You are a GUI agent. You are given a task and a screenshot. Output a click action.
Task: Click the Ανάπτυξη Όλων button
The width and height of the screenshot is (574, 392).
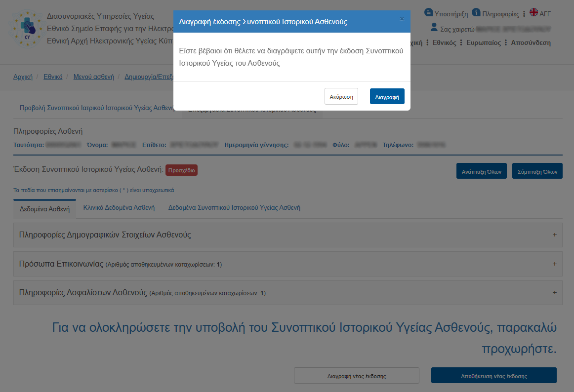click(481, 172)
